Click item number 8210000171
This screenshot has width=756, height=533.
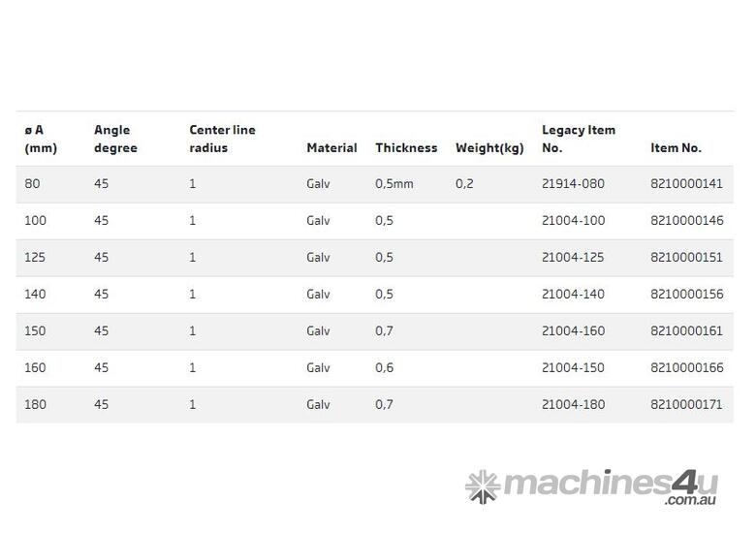tap(686, 405)
